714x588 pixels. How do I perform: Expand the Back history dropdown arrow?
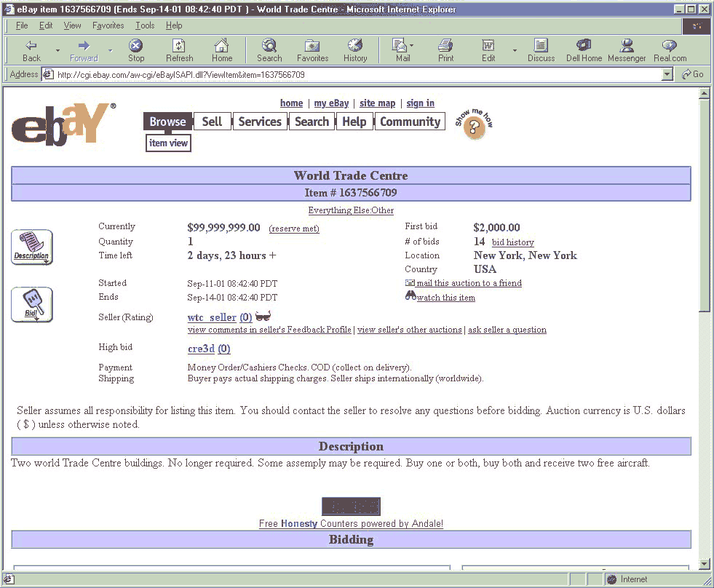click(x=57, y=50)
